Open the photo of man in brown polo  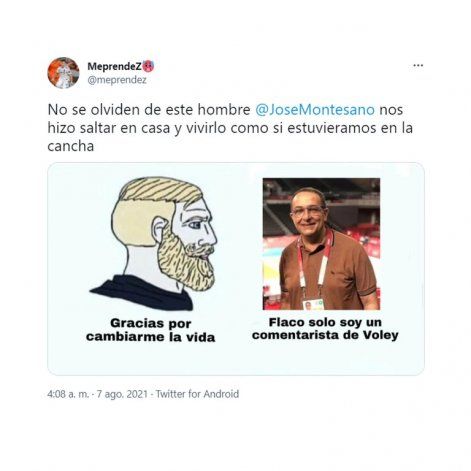pyautogui.click(x=321, y=244)
